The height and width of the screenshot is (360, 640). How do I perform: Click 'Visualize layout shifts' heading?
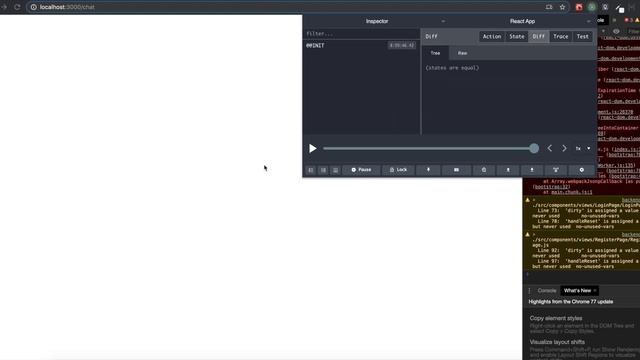(557, 342)
